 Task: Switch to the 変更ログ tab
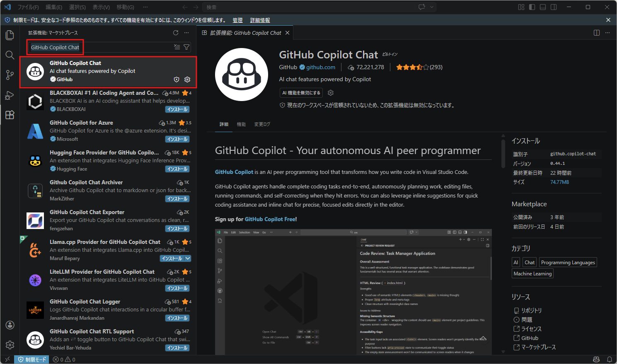click(x=262, y=124)
